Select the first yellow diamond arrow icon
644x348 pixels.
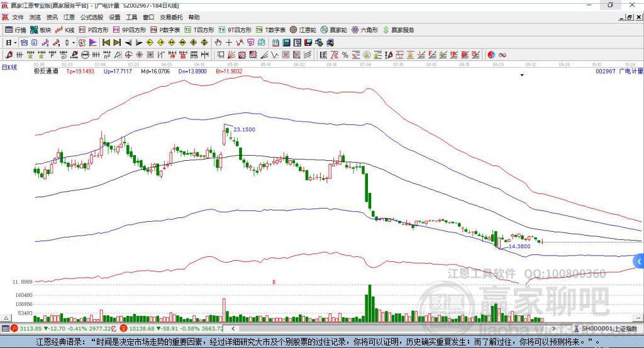click(x=150, y=43)
